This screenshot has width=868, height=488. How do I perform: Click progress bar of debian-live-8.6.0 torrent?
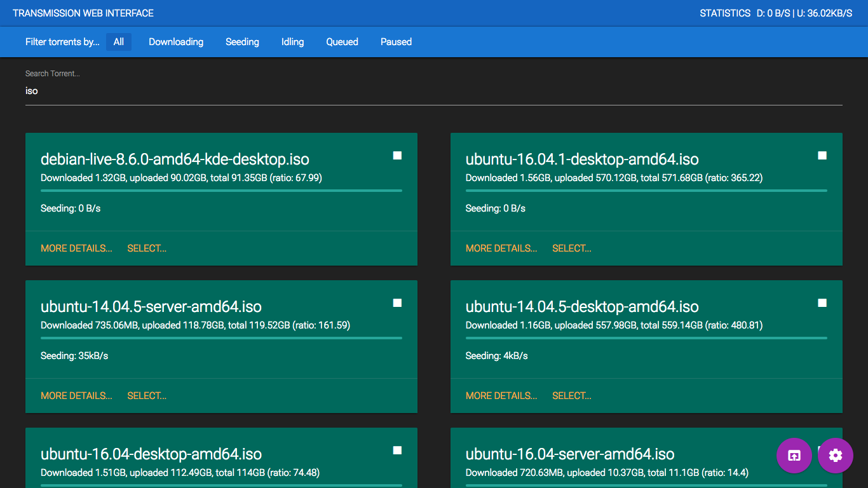221,191
